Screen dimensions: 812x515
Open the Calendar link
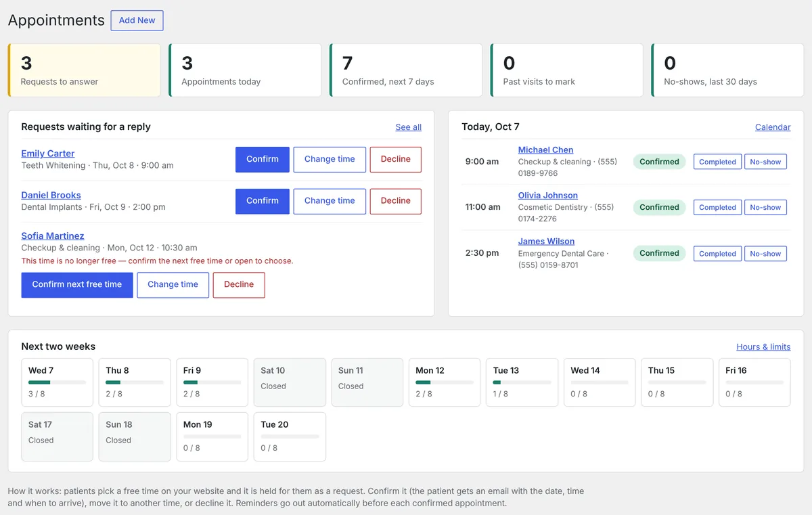[x=773, y=127]
